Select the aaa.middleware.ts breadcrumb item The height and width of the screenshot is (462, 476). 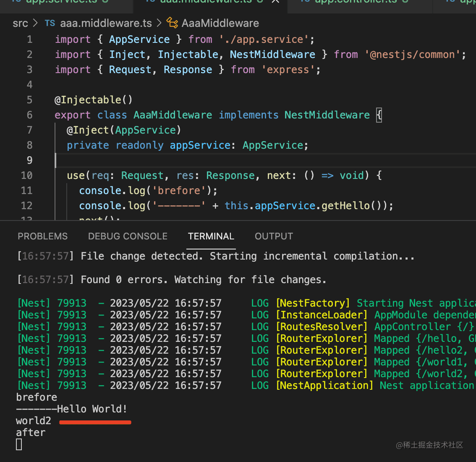(x=106, y=23)
